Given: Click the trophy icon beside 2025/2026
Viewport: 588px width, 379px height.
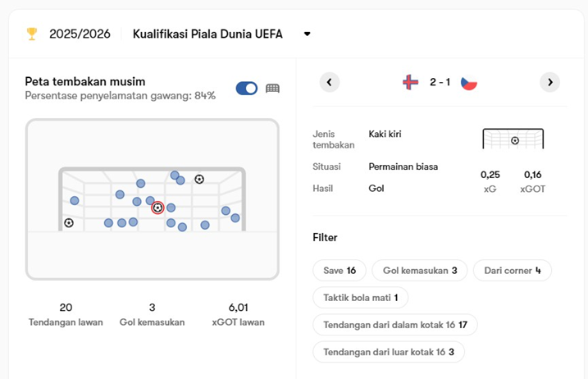Looking at the screenshot, I should (32, 34).
